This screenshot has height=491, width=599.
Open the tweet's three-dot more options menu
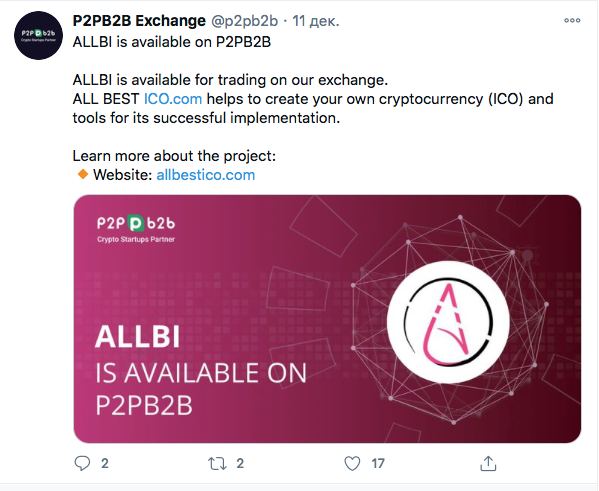coord(572,21)
